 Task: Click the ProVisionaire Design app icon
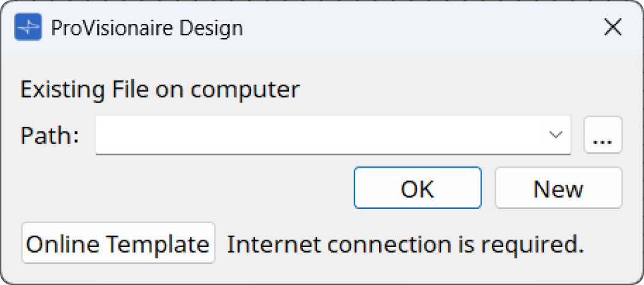(x=28, y=27)
